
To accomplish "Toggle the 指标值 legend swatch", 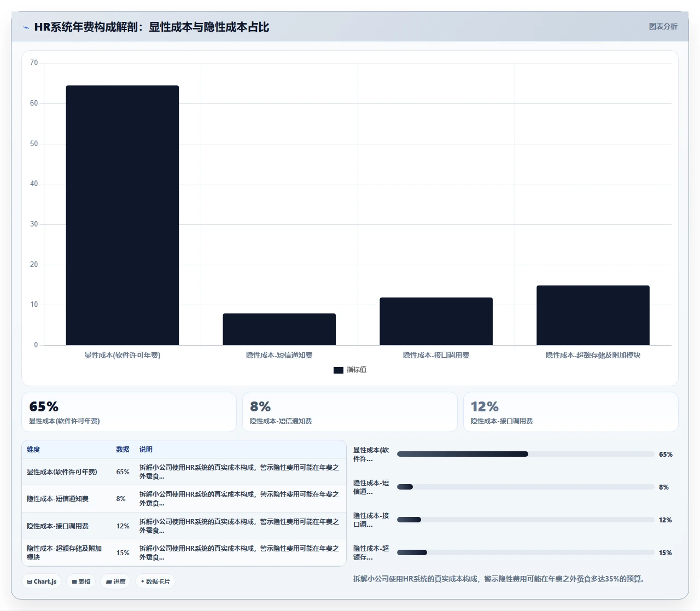I will (x=338, y=370).
